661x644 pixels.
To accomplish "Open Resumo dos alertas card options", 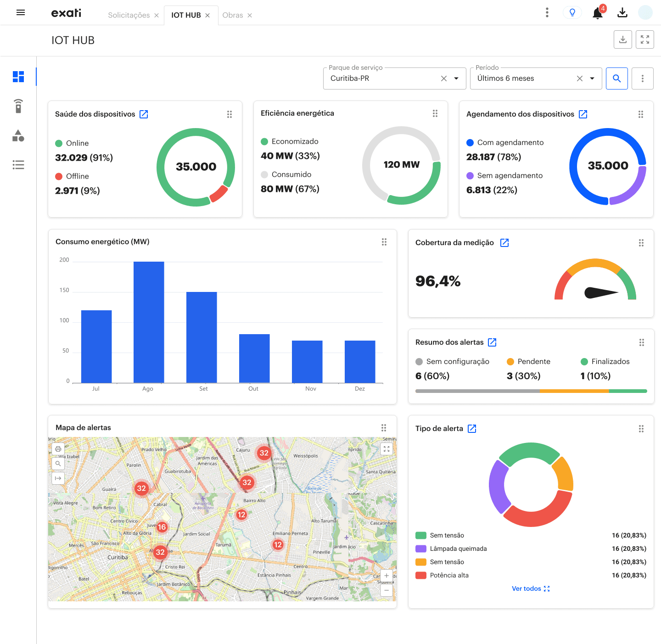I will [x=642, y=342].
